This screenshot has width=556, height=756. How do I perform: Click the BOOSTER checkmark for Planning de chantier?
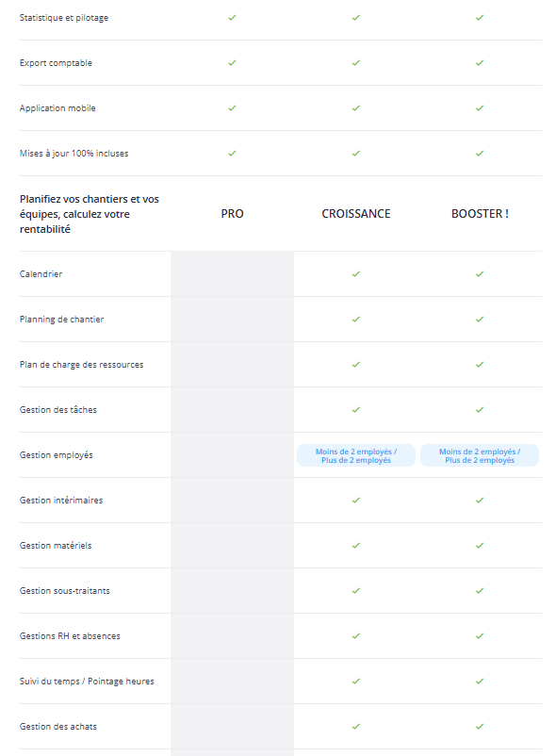coord(480,320)
